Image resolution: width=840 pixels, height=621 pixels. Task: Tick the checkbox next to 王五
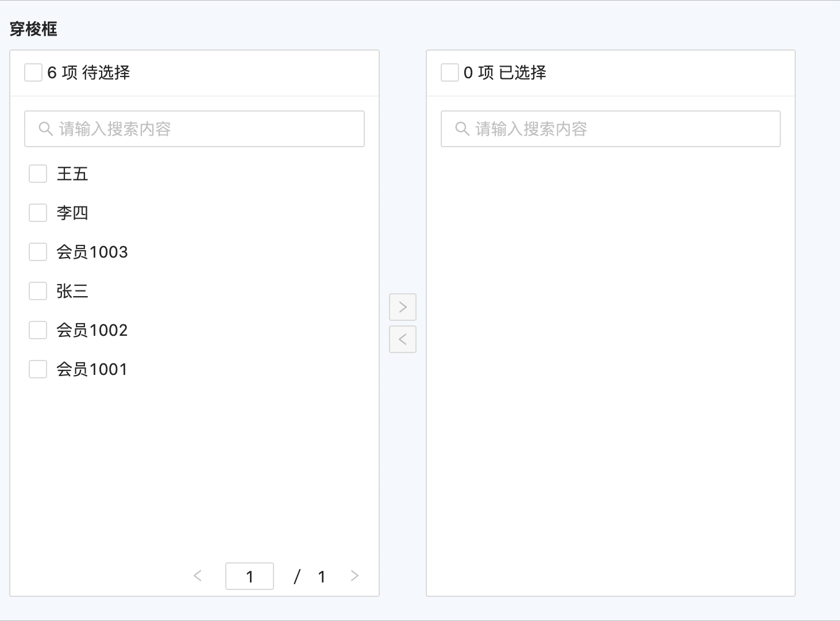point(38,174)
